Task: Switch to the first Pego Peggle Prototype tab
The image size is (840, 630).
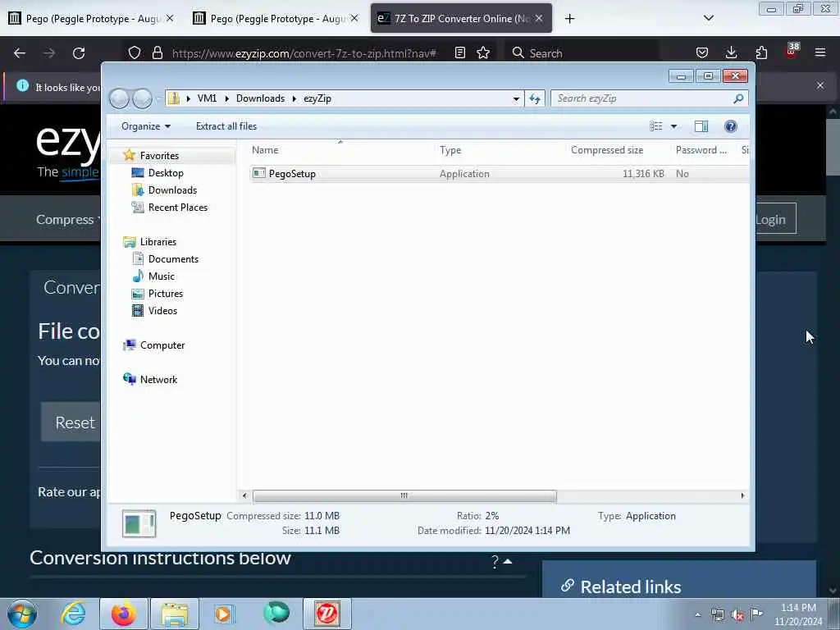Action: coord(92,19)
